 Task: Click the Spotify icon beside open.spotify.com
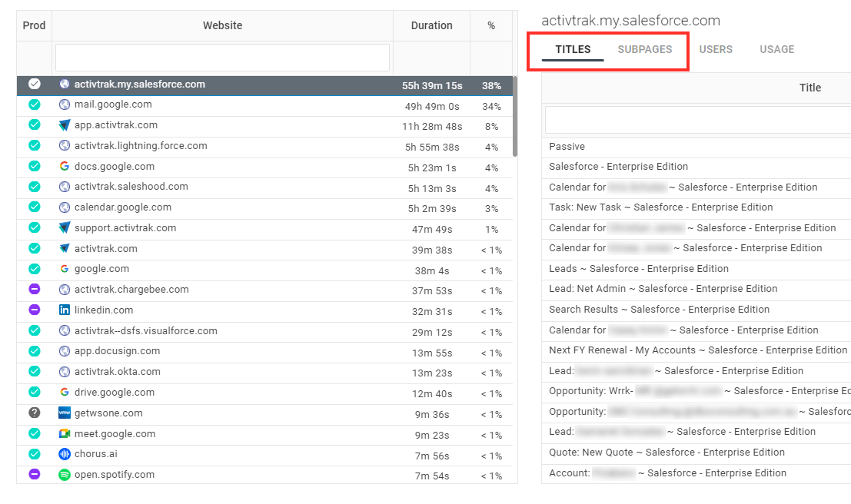point(65,475)
